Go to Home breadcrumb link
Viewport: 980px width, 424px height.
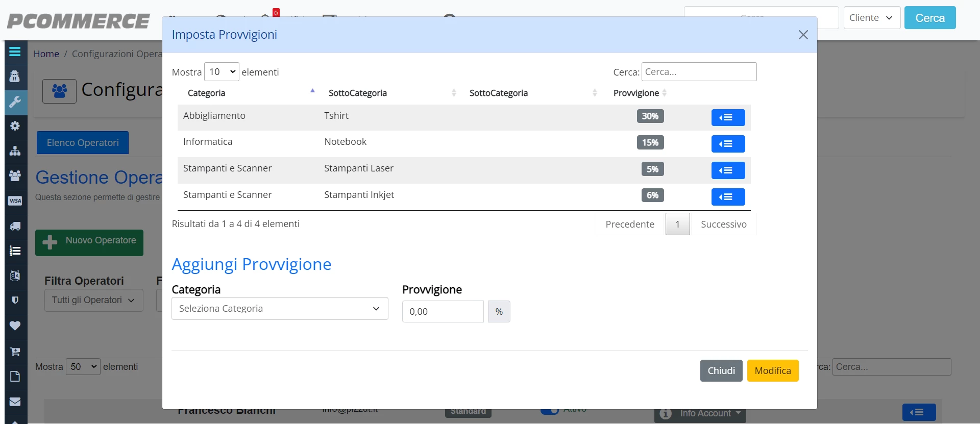pos(46,54)
